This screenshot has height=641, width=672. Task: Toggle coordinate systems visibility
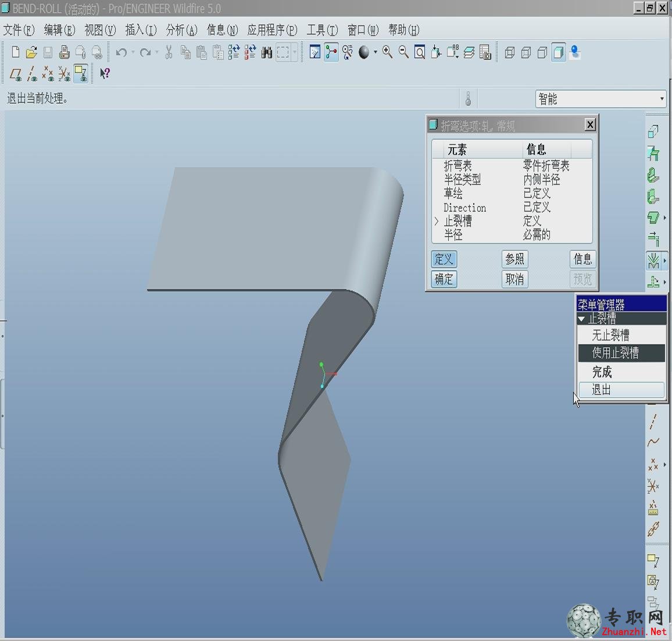pos(65,74)
